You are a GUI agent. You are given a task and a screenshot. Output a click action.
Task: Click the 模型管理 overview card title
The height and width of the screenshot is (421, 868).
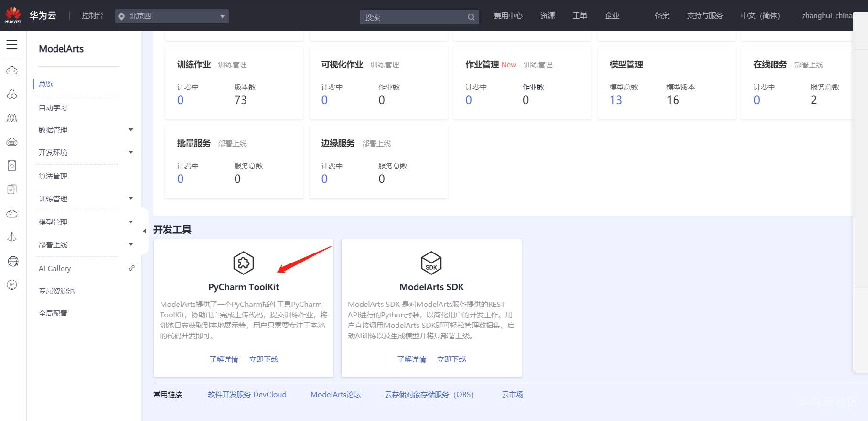point(626,64)
